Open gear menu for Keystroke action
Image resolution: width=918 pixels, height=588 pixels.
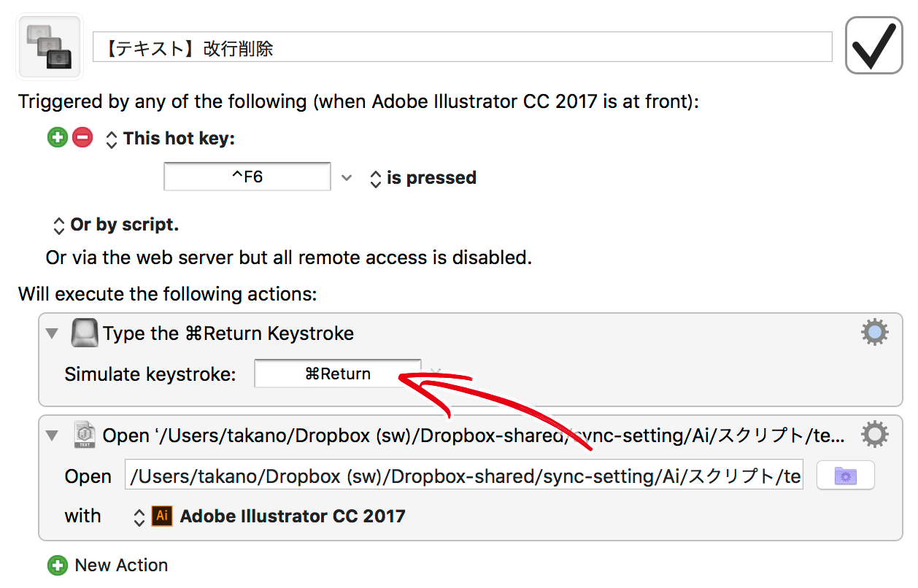[x=874, y=333]
